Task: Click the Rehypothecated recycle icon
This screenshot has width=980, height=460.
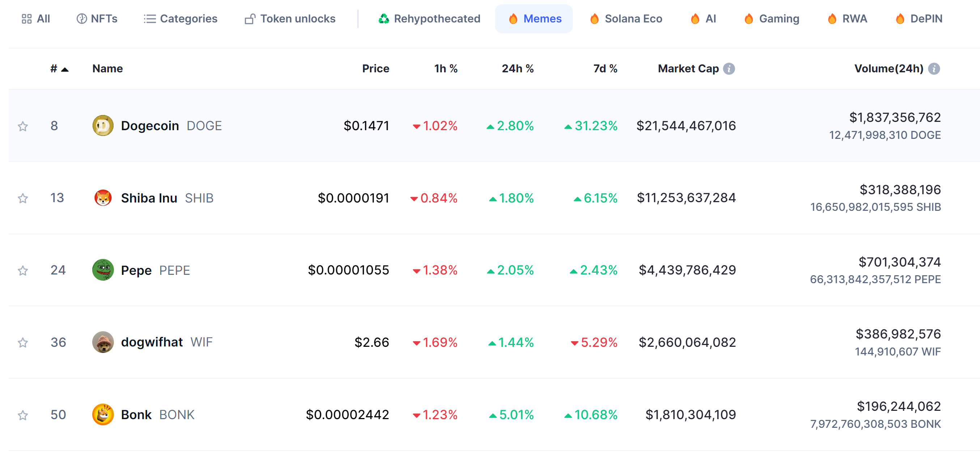Action: (x=383, y=19)
